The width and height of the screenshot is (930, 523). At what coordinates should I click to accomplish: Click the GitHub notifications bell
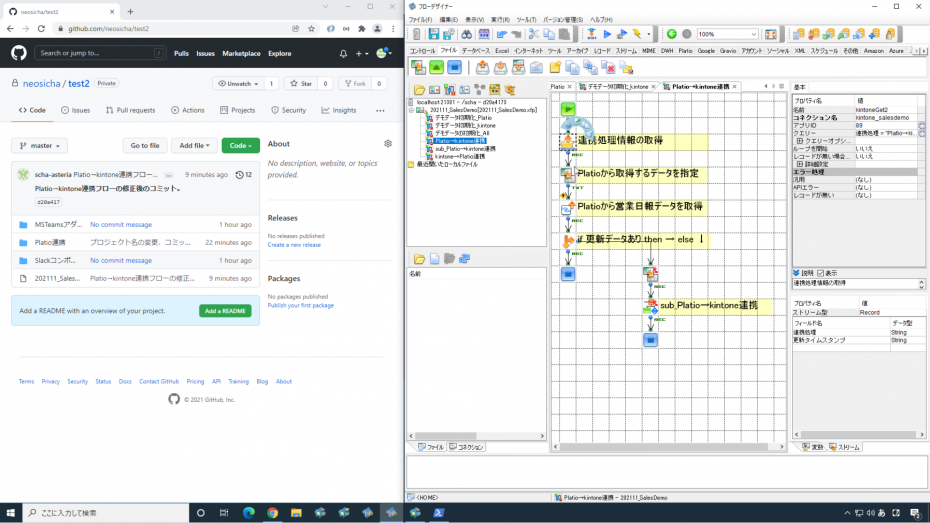[343, 53]
